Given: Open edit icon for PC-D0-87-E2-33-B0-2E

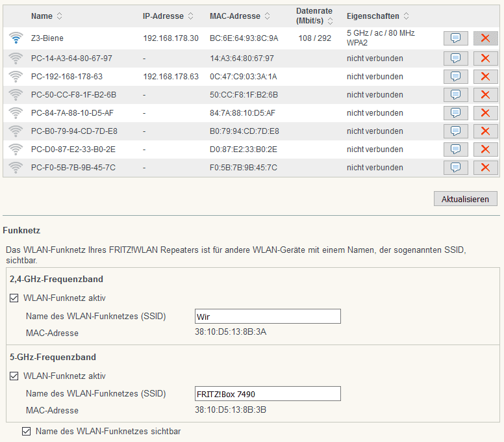Looking at the screenshot, I should pos(455,149).
